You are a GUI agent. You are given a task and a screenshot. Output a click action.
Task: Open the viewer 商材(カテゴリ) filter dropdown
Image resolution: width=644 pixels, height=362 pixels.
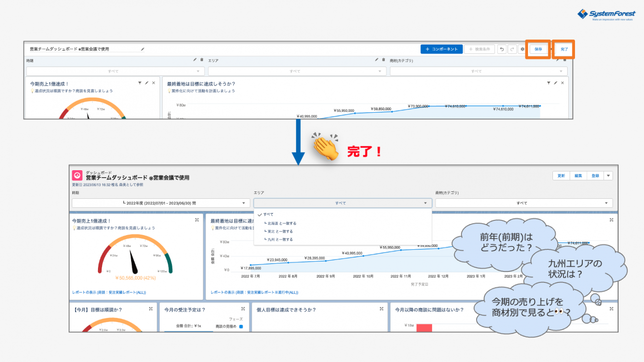click(524, 203)
